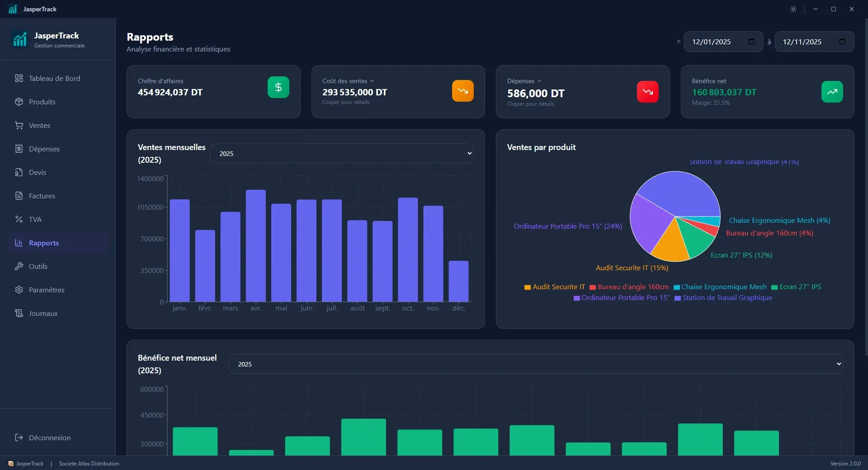Click the green trend-up icon on Bénéfice net
Viewport: 868px width, 470px height.
click(x=832, y=92)
